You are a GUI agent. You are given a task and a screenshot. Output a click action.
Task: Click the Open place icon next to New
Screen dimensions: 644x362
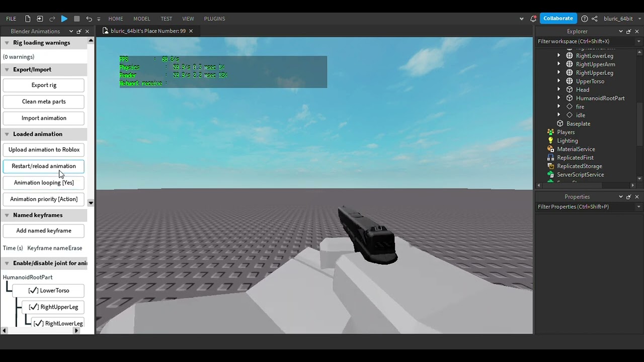40,19
